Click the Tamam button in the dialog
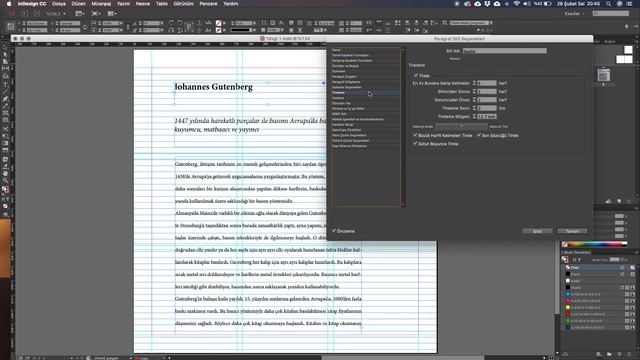Viewport: 640px width, 360px height. [572, 231]
